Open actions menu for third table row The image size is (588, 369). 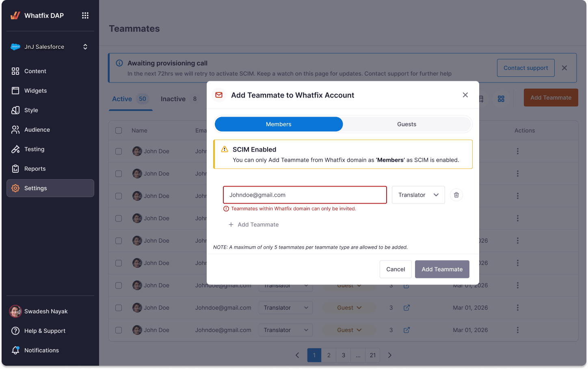pos(517,196)
